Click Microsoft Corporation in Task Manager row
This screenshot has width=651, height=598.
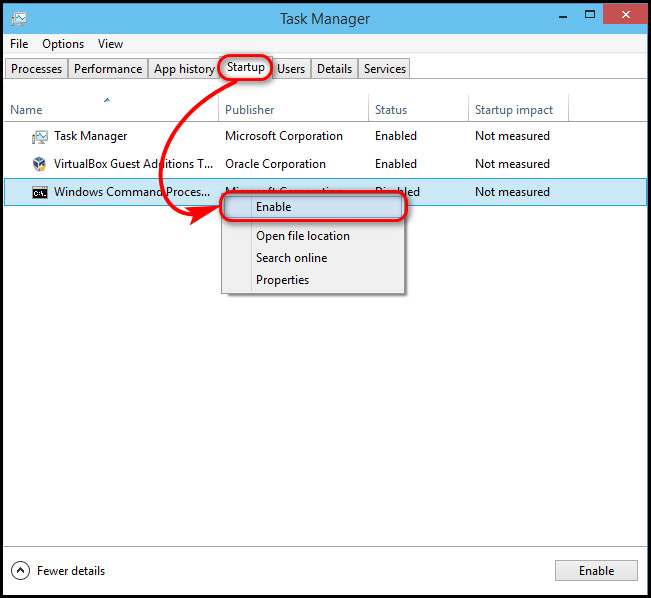pyautogui.click(x=284, y=136)
